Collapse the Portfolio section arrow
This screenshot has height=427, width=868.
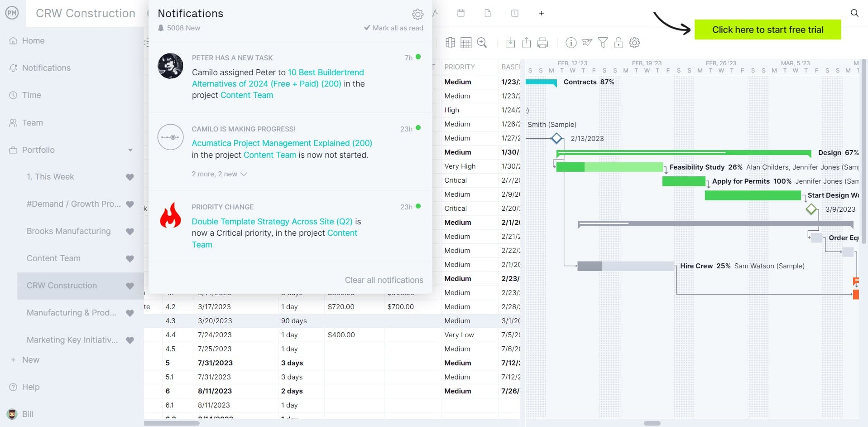click(130, 150)
